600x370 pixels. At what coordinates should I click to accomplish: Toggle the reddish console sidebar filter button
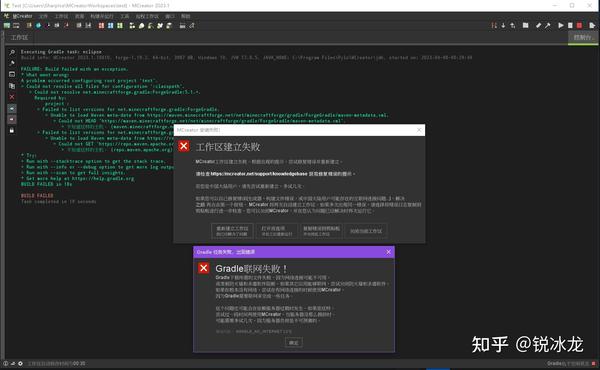[x=12, y=120]
